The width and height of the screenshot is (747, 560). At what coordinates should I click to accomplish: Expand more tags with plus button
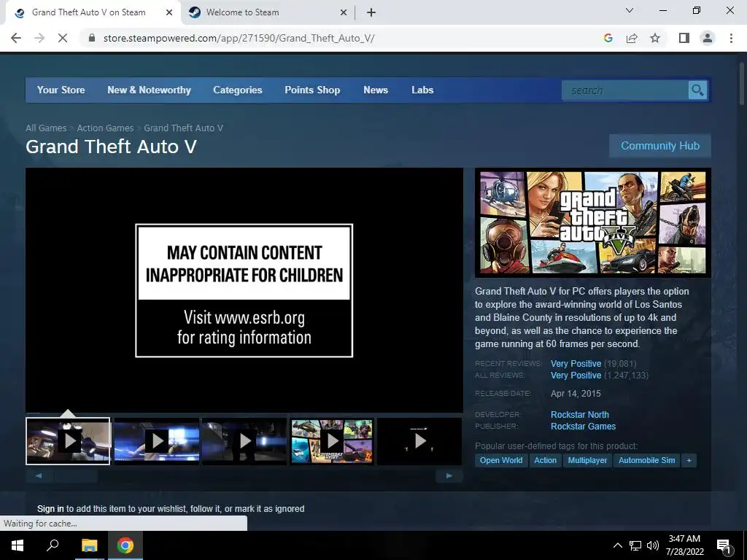pos(689,461)
